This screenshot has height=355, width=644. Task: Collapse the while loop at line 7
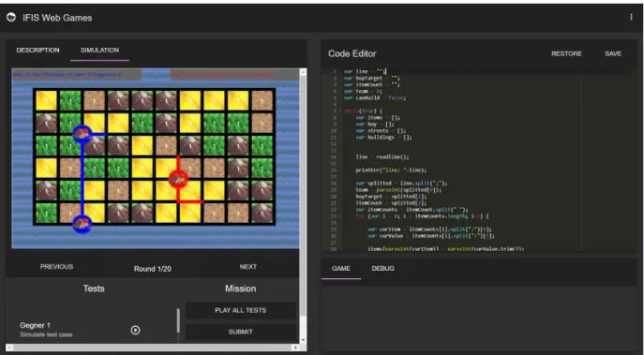point(339,111)
